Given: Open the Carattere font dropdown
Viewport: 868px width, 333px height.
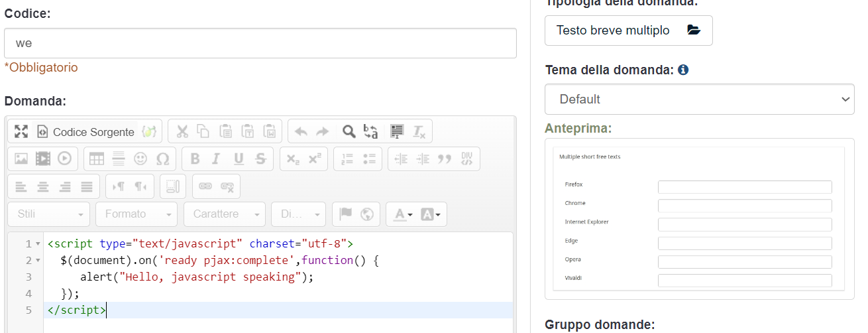Looking at the screenshot, I should (225, 214).
